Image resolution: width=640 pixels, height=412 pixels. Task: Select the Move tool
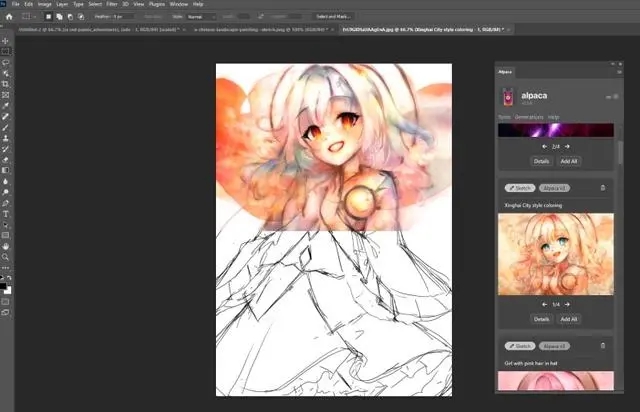[x=5, y=41]
